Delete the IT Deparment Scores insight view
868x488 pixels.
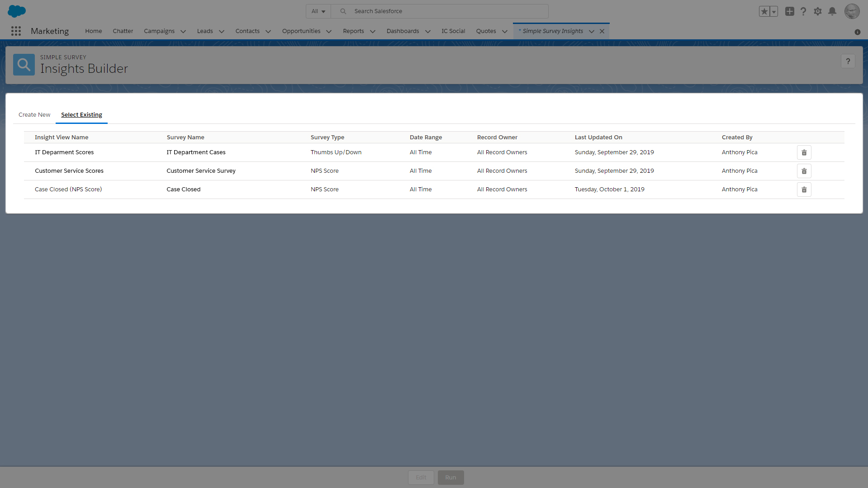click(x=804, y=152)
